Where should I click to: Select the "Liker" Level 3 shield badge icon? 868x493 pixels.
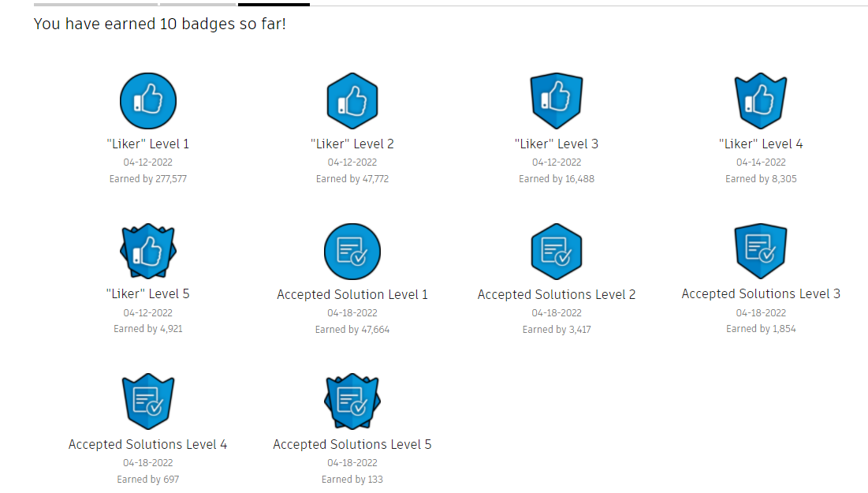557,100
